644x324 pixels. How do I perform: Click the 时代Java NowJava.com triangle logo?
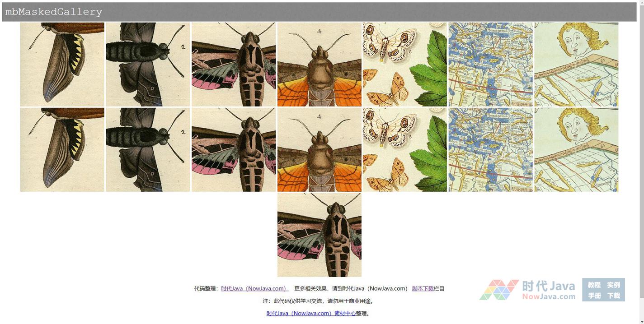click(527, 290)
